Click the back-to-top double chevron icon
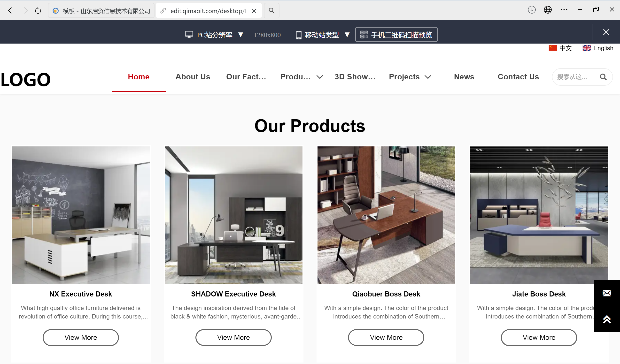Viewport: 620px width, 364px height. tap(607, 319)
